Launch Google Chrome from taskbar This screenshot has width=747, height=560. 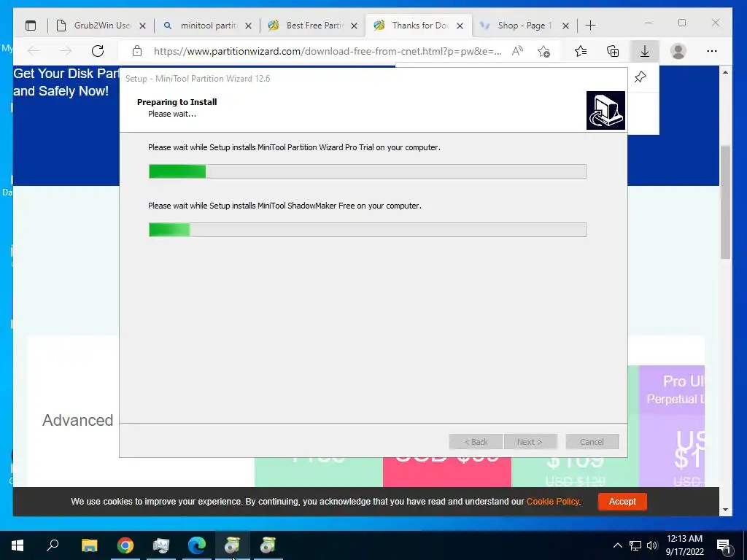pyautogui.click(x=125, y=545)
